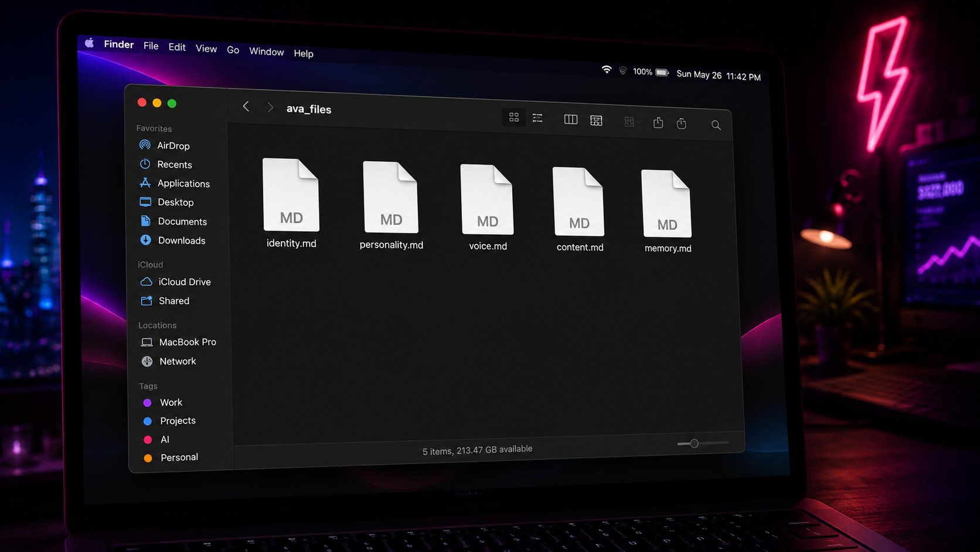This screenshot has width=980, height=552.
Task: Click the ava_files window title
Action: [x=309, y=109]
